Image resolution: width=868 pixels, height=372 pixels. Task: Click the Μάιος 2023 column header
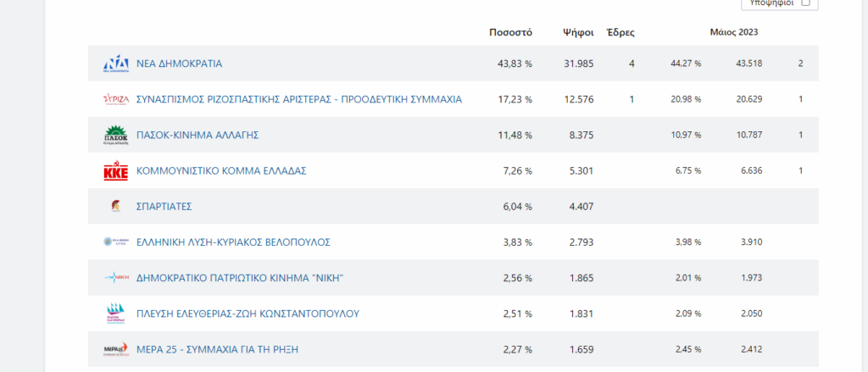pos(734,32)
